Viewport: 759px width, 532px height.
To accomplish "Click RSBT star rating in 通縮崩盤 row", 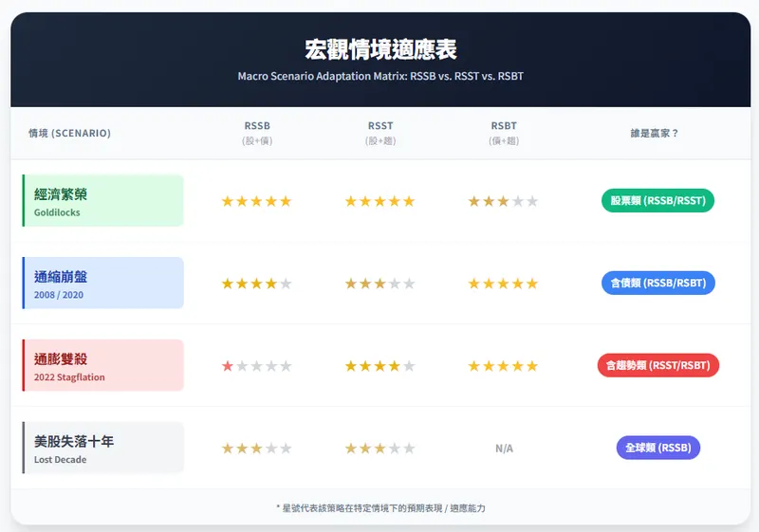I will [503, 284].
